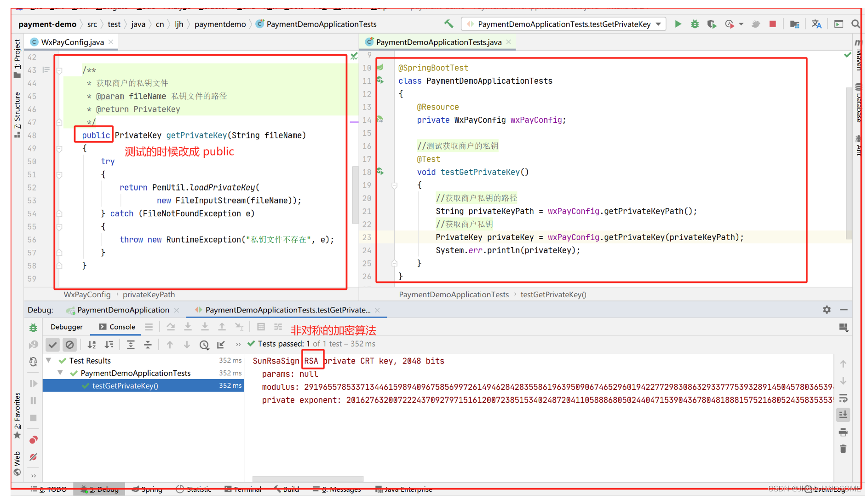Click Rerun Failed Tests icon in Debug panel
Viewport: 868px width, 496px height.
click(x=33, y=345)
